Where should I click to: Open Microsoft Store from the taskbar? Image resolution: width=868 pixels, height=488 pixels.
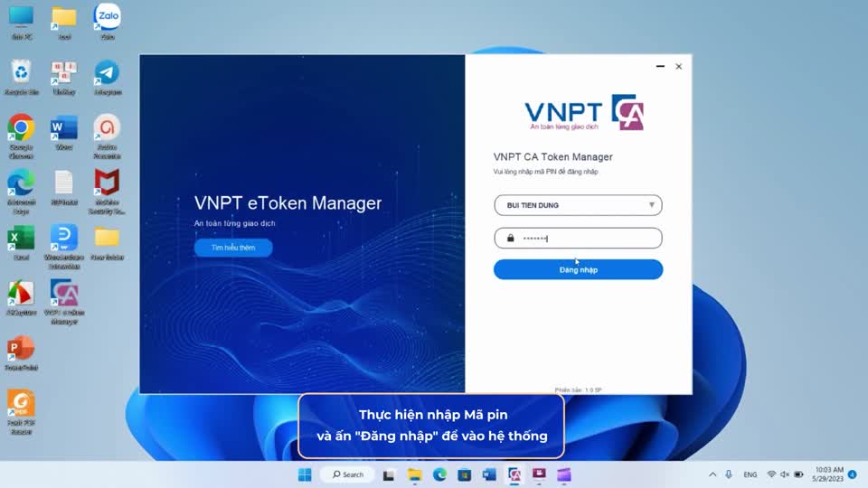[465, 474]
